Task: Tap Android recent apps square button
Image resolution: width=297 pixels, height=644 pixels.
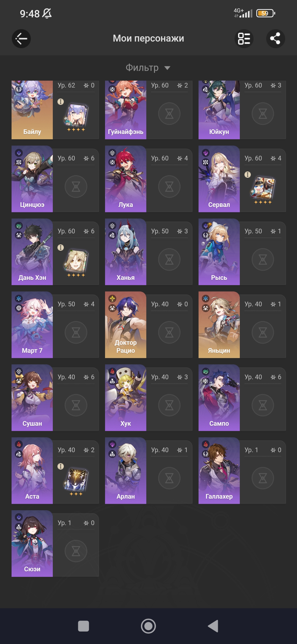Action: click(x=84, y=626)
